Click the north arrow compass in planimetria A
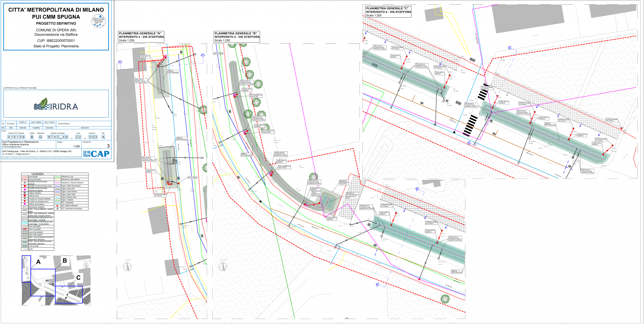The width and height of the screenshot is (644, 324). click(127, 266)
